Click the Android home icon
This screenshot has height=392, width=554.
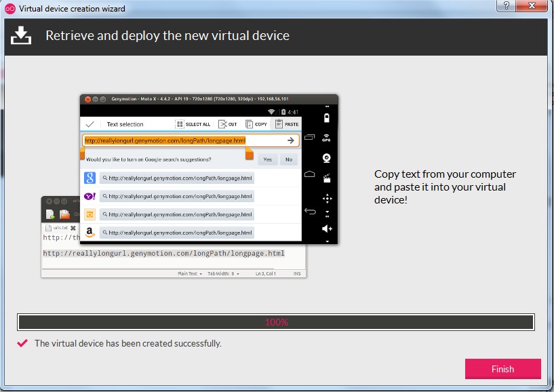309,174
